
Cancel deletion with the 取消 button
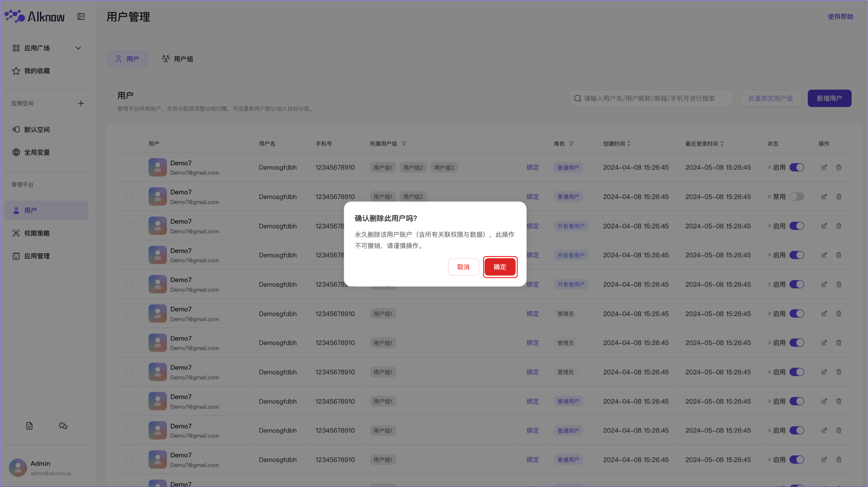tap(463, 267)
